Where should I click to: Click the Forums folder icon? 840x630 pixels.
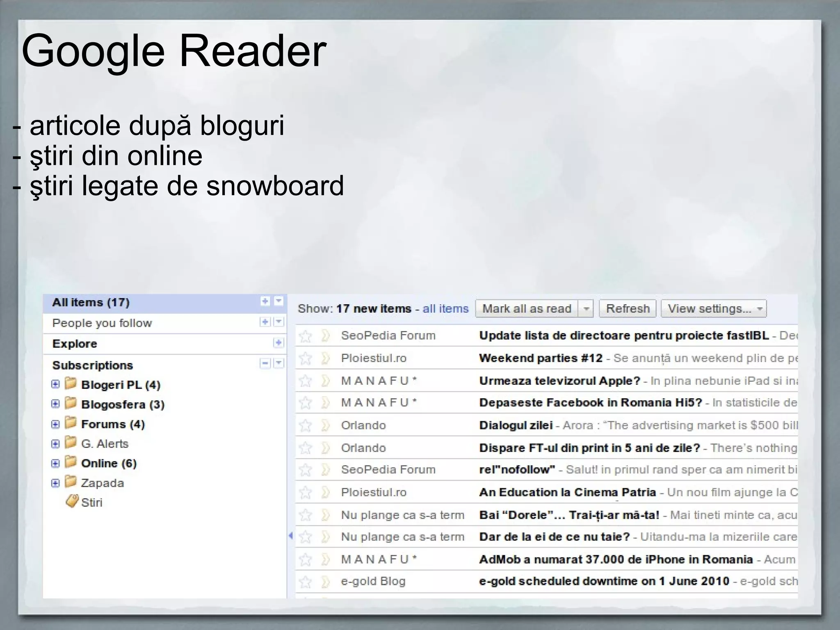tap(71, 422)
